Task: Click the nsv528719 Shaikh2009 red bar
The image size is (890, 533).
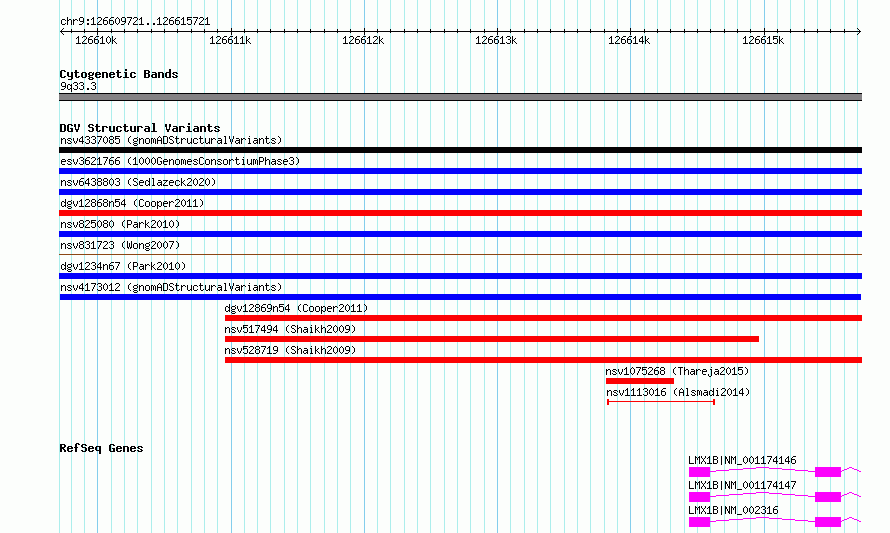Action: [543, 360]
